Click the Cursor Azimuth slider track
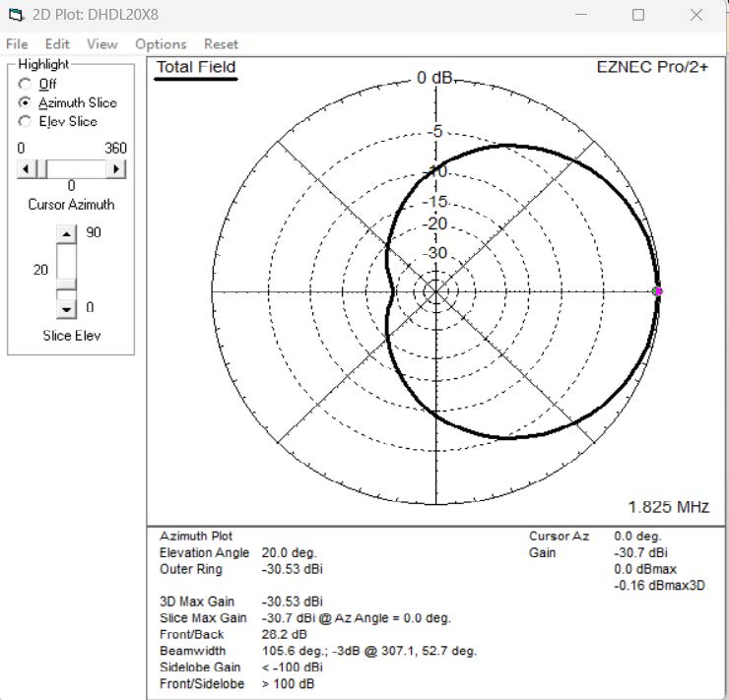This screenshot has height=700, width=729. coord(72,169)
